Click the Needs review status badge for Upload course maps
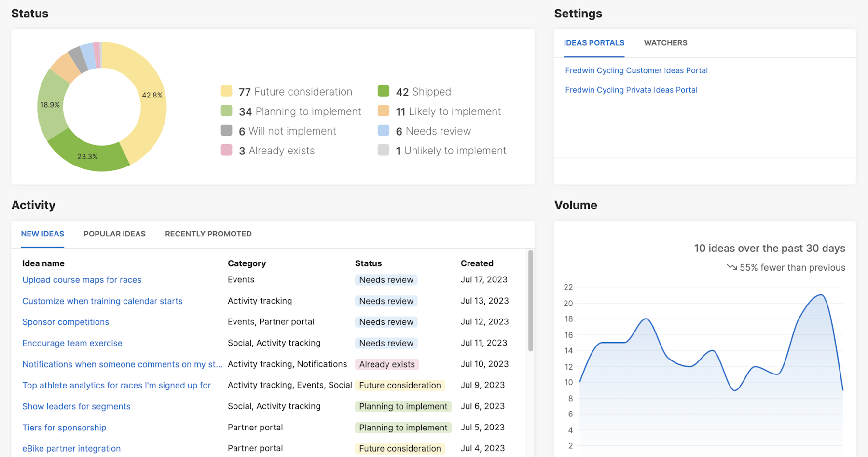The image size is (868, 457). (386, 279)
